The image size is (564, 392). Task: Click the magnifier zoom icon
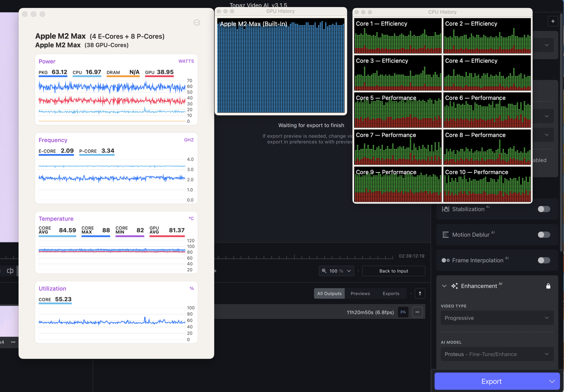[x=324, y=271]
